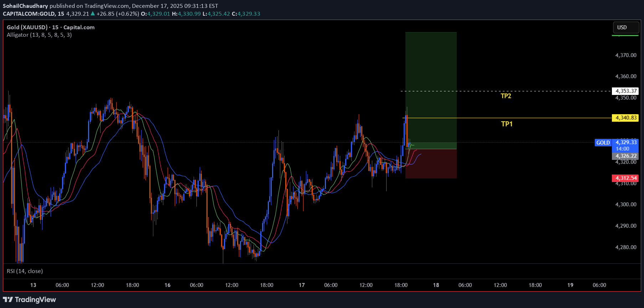Click 4,370.00 on the price axis
This screenshot has height=308, width=644.
coord(625,55)
